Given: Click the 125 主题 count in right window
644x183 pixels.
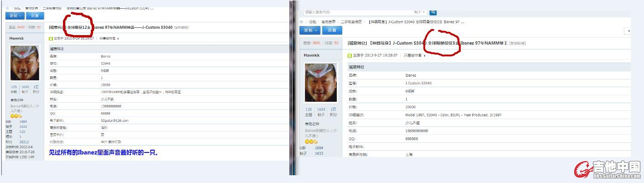Looking at the screenshot, I should (x=309, y=112).
